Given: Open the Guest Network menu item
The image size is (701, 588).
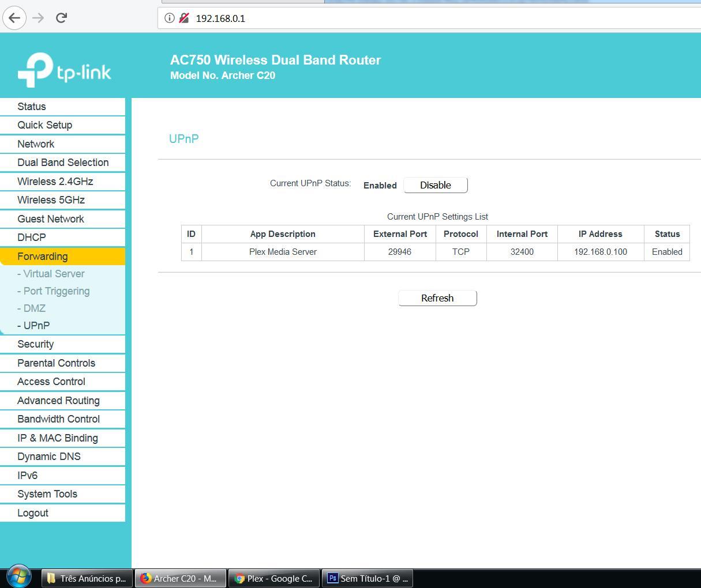Looking at the screenshot, I should click(x=62, y=219).
